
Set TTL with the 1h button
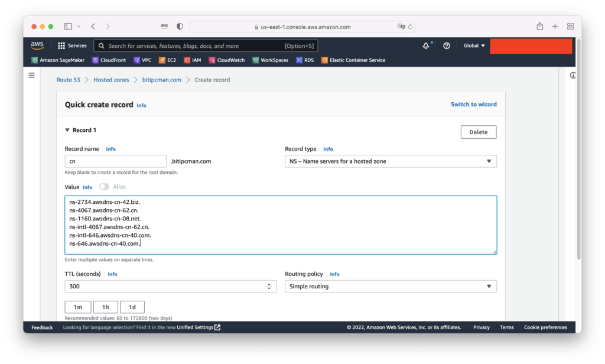[x=106, y=307]
